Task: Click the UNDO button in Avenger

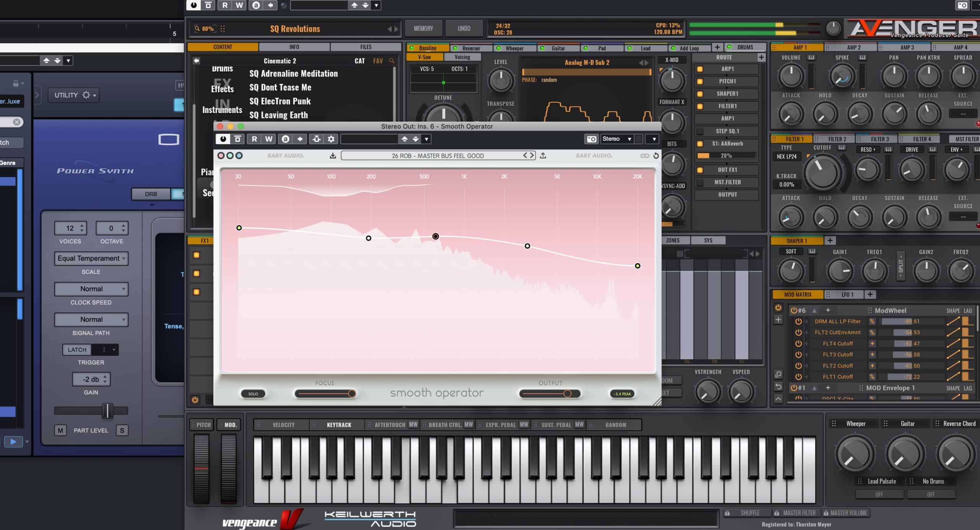Action: [x=464, y=28]
